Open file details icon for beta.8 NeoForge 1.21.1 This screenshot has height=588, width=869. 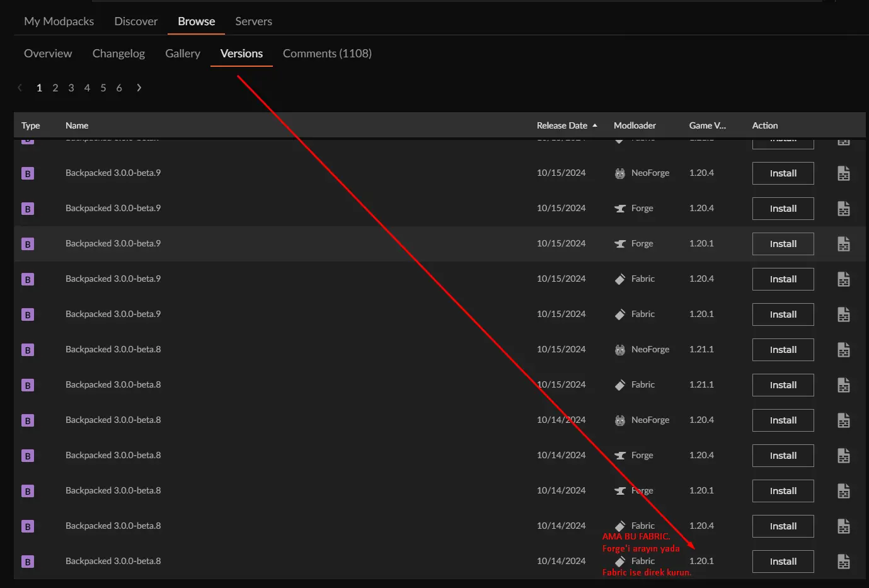pos(844,350)
